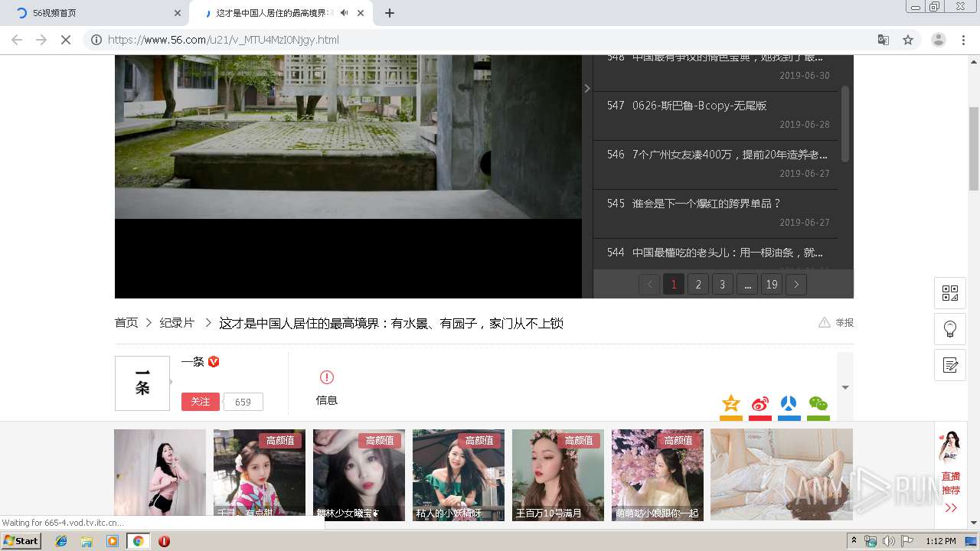
Task: Click the verified badge next to 一条
Action: coord(214,362)
